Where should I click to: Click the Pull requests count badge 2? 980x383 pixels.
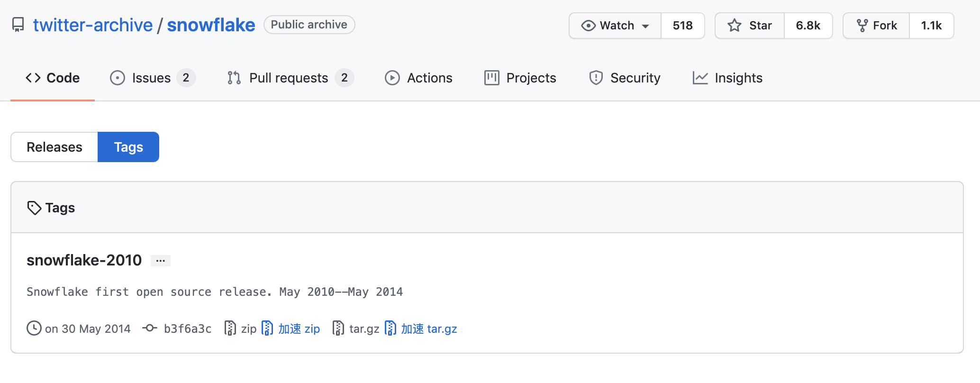click(345, 78)
